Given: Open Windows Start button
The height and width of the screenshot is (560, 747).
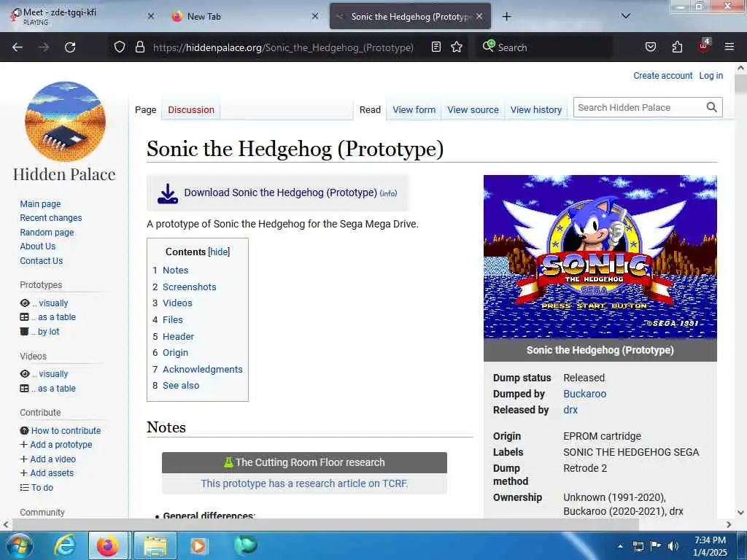Looking at the screenshot, I should (x=19, y=545).
